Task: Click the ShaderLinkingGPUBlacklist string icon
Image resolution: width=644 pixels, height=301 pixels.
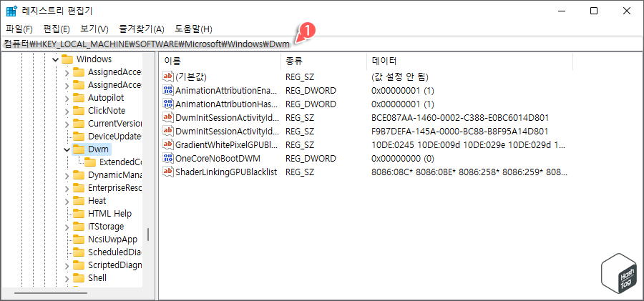Action: (x=168, y=172)
